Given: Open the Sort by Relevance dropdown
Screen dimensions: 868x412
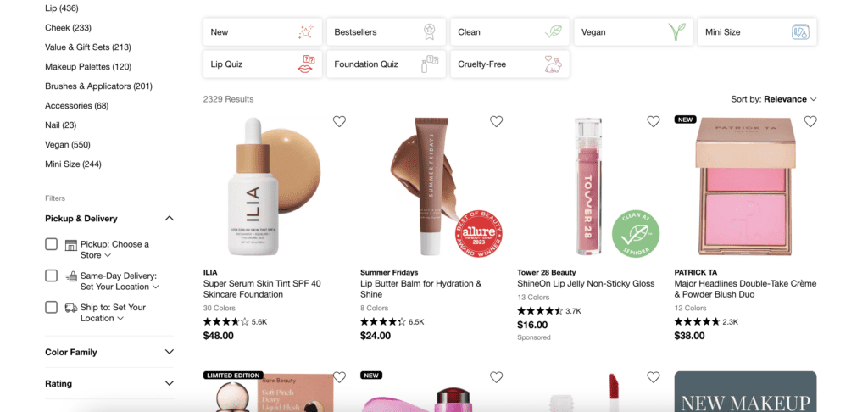Looking at the screenshot, I should click(x=774, y=99).
